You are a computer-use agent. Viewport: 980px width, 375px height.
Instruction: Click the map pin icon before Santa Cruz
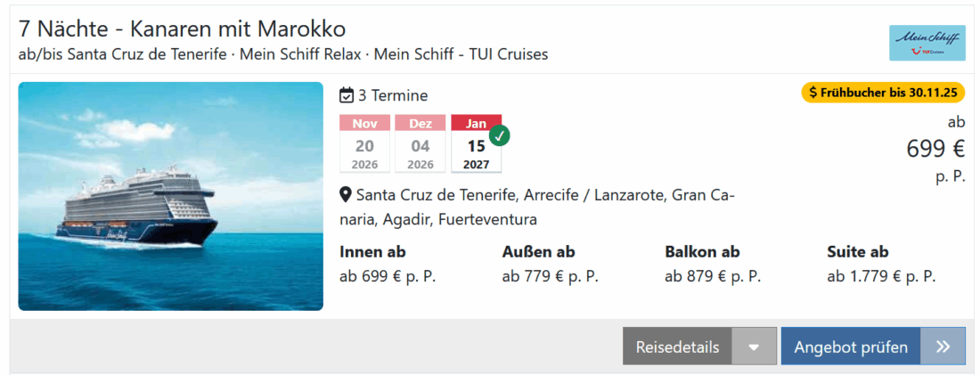(346, 194)
